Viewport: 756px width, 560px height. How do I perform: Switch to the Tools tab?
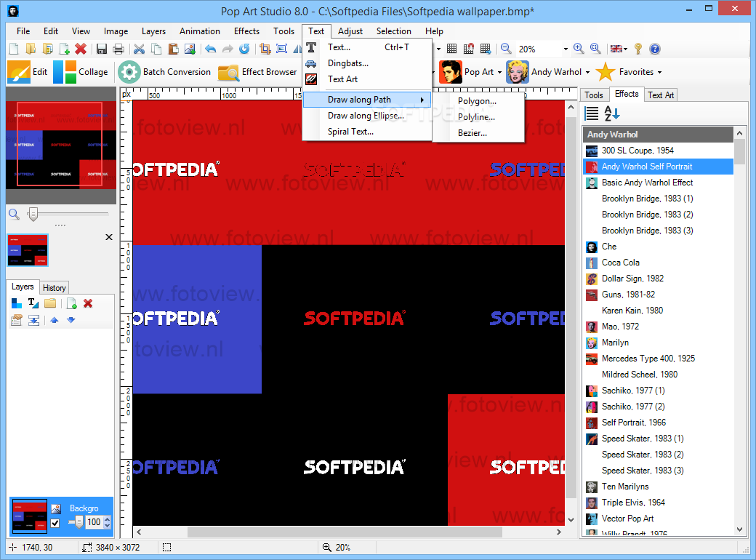click(x=594, y=95)
